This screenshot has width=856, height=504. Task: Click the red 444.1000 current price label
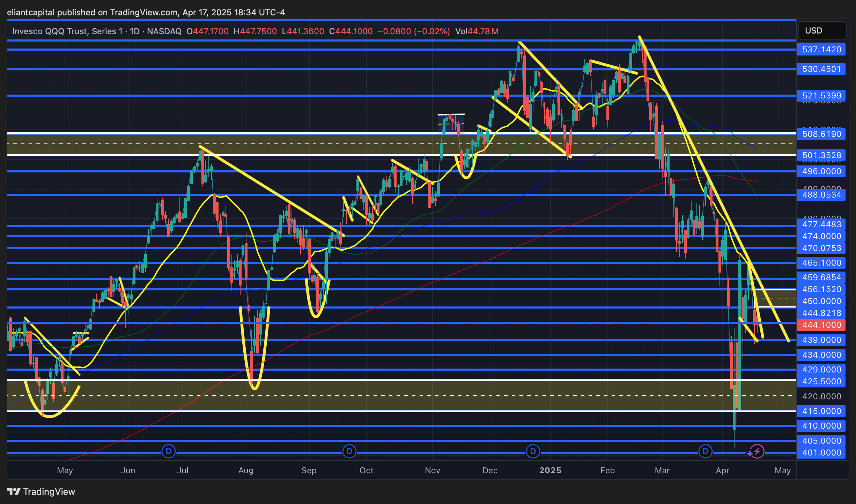[x=821, y=325]
